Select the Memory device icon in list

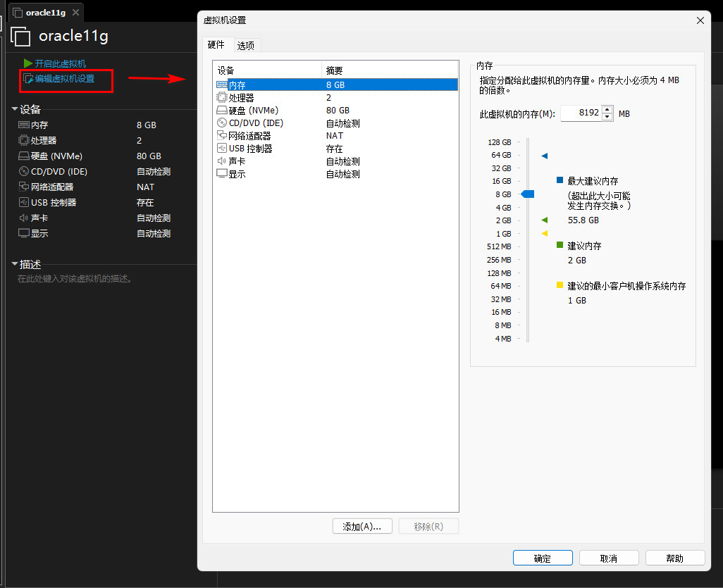click(222, 85)
